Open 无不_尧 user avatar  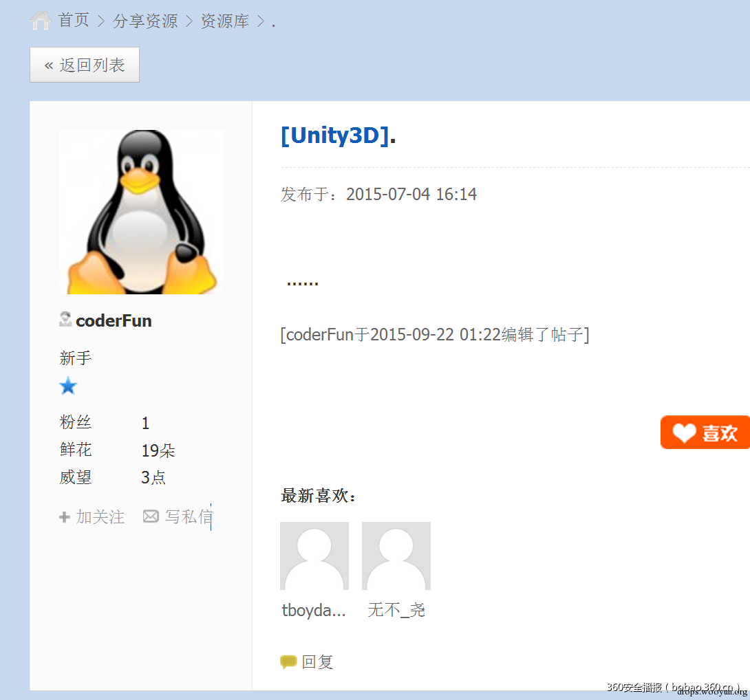click(396, 556)
